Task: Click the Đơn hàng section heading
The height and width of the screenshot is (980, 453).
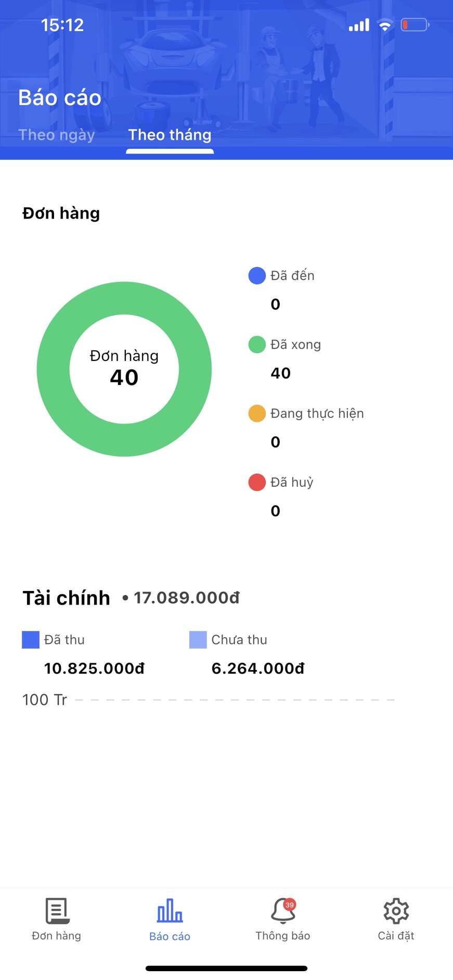Action: (x=61, y=213)
